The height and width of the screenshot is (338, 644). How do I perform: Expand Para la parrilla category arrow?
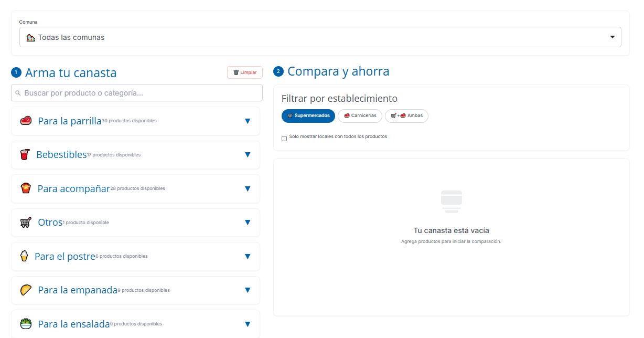pyautogui.click(x=248, y=121)
